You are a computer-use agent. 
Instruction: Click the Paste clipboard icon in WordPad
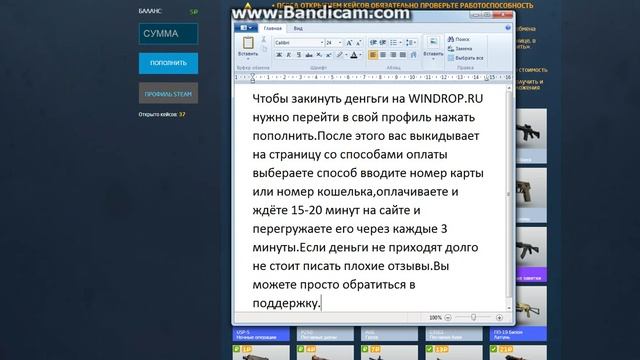(x=248, y=43)
